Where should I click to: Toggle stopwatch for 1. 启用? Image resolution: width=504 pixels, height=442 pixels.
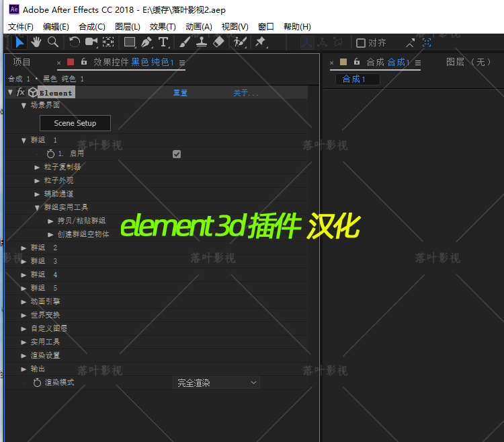click(50, 154)
